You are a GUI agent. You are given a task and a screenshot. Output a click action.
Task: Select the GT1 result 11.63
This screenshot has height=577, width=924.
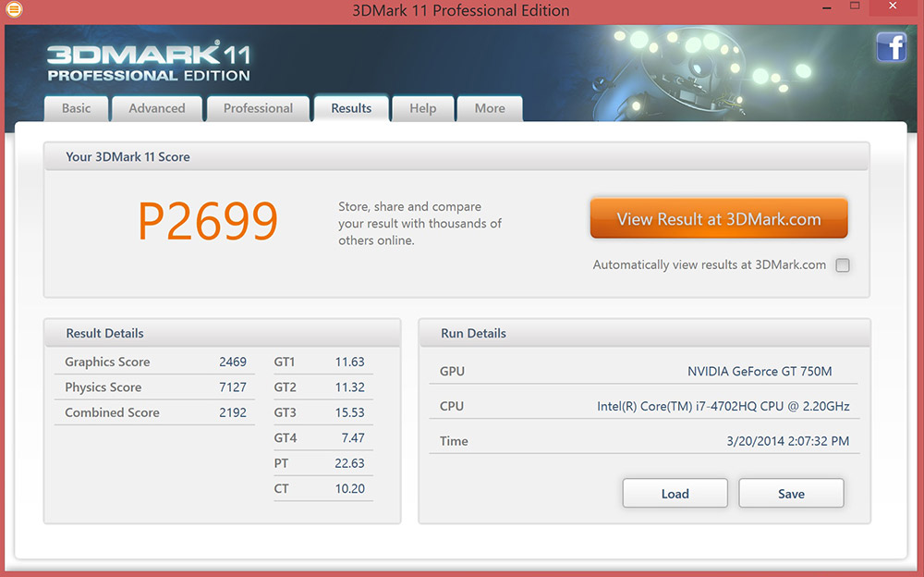[x=350, y=362]
